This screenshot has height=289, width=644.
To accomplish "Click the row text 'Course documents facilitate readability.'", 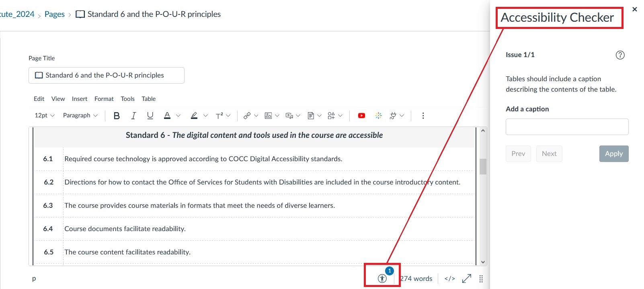I will pos(125,229).
